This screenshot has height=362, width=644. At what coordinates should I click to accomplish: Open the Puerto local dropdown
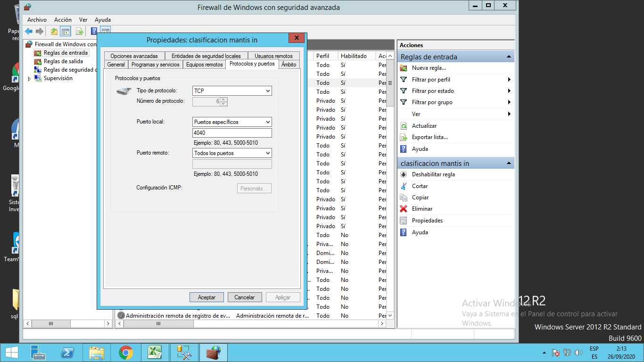[x=232, y=122]
